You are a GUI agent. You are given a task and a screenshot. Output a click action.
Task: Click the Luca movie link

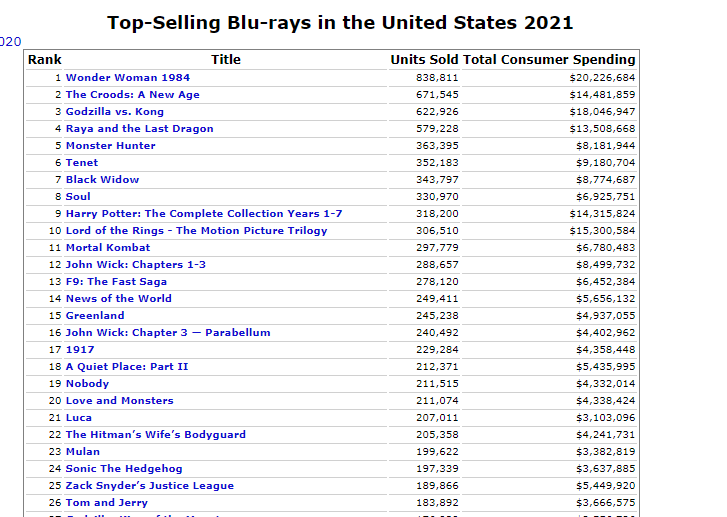[x=79, y=418]
